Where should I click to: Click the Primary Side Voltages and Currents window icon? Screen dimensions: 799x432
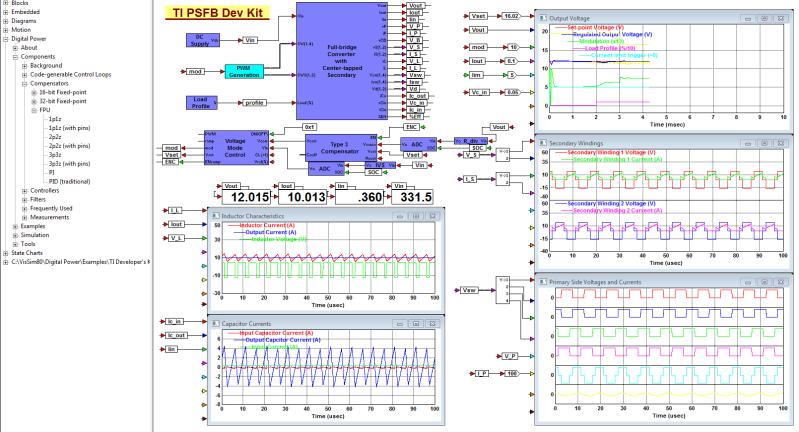pos(543,282)
